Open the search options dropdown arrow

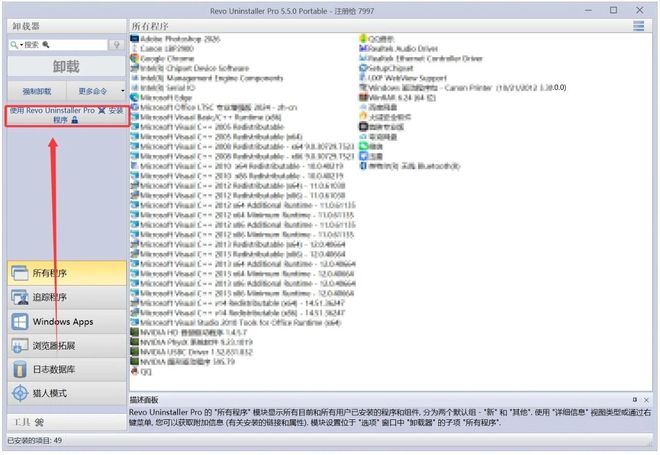tap(21, 45)
